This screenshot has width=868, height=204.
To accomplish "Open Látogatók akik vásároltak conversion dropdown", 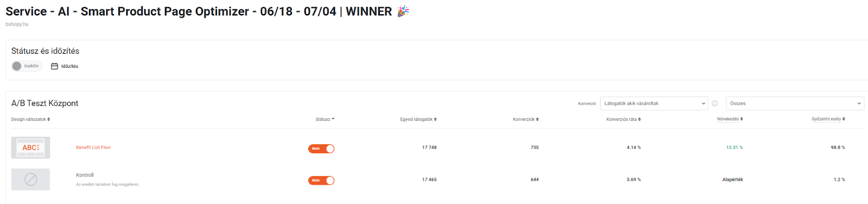I will [654, 104].
